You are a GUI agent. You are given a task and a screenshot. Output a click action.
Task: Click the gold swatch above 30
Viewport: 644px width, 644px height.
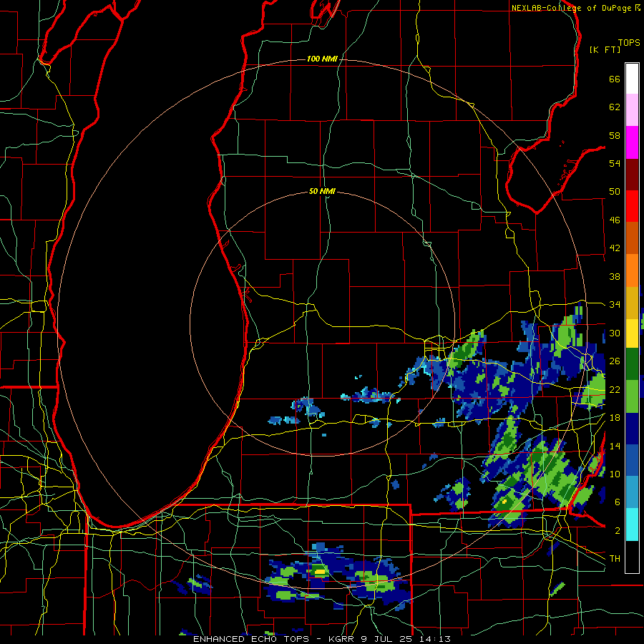[632, 303]
